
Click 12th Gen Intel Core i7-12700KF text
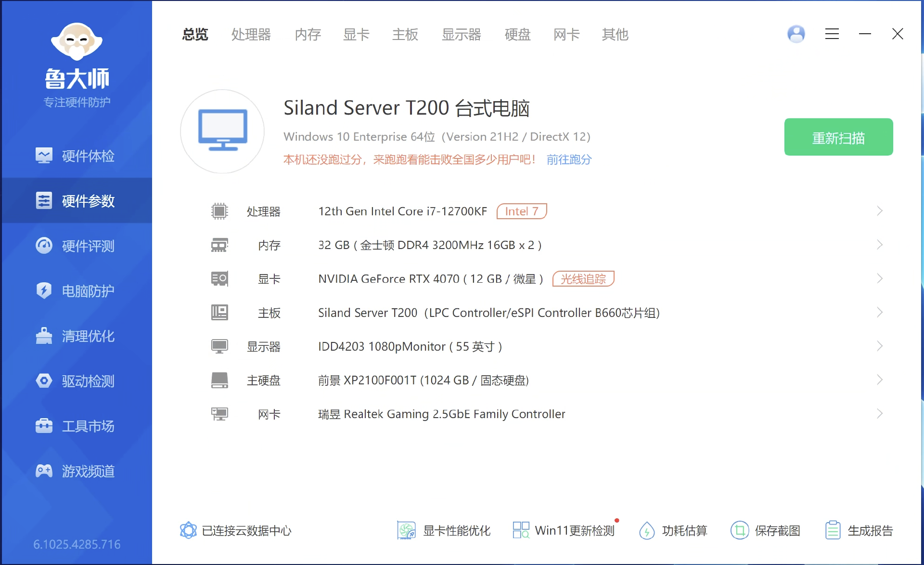[402, 211]
